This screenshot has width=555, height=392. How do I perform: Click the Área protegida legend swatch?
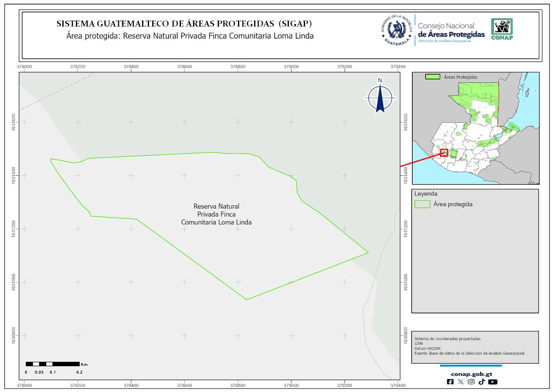(x=422, y=204)
